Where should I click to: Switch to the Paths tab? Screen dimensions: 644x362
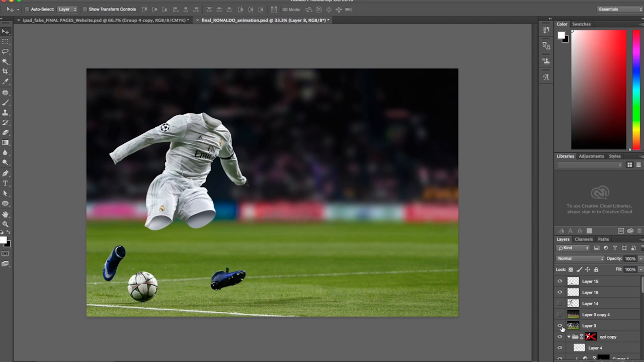(x=603, y=239)
